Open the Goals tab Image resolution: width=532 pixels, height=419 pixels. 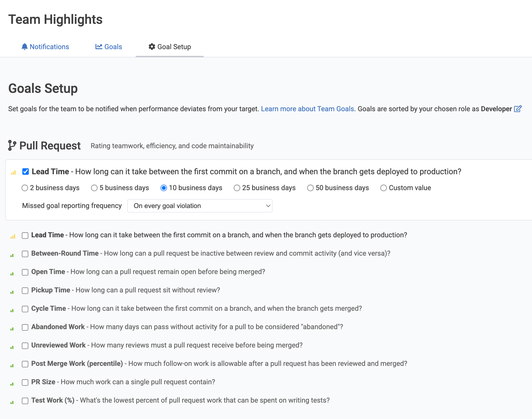[x=113, y=47]
